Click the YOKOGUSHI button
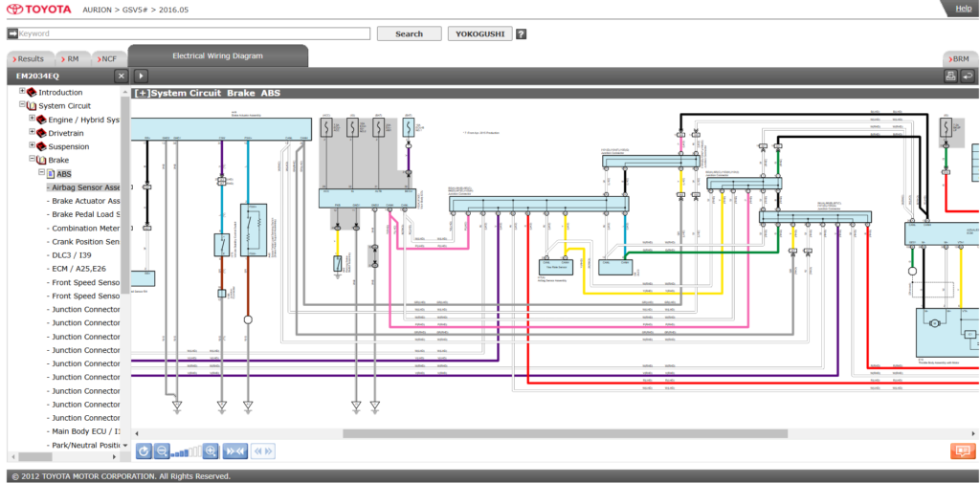Screen dimensions: 980x483 (480, 33)
